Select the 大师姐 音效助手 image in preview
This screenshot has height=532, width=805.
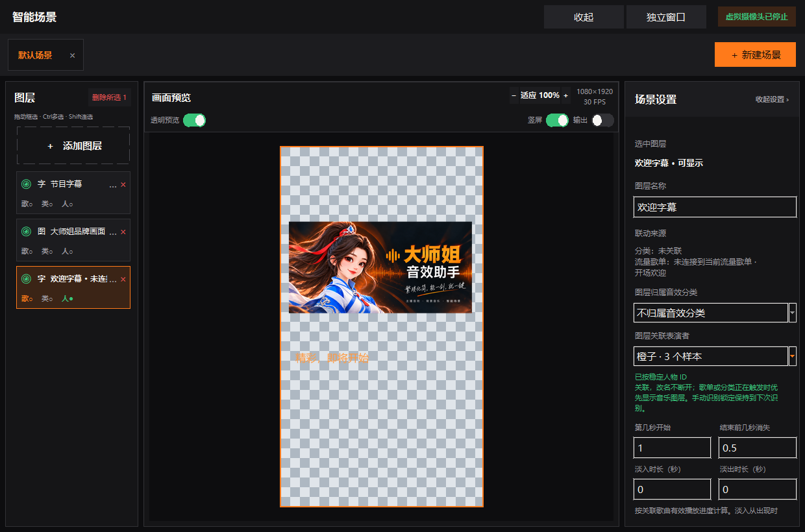(x=380, y=267)
